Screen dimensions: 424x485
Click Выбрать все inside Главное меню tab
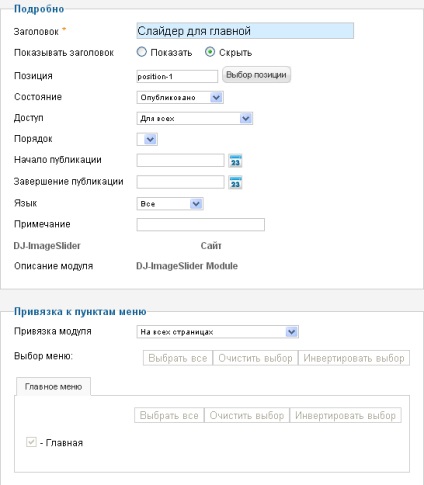169,415
